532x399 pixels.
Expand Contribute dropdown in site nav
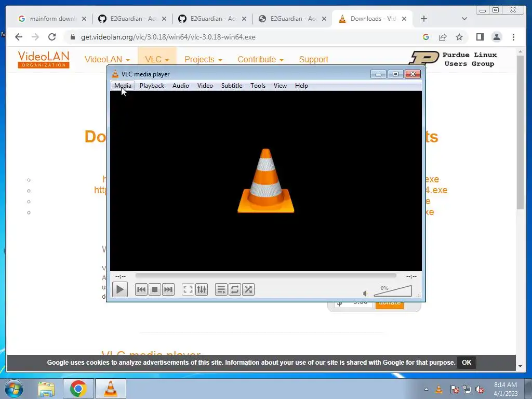point(261,59)
